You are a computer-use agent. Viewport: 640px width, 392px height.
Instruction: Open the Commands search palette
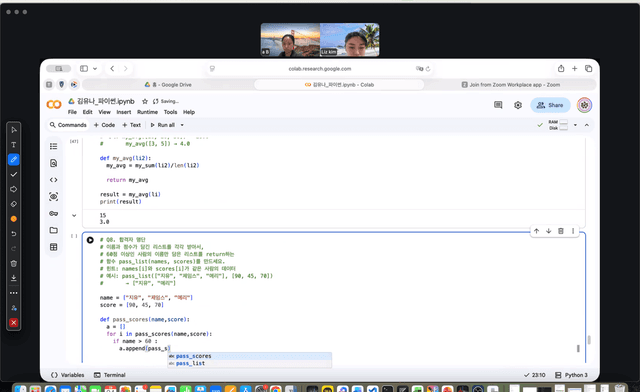(68, 125)
